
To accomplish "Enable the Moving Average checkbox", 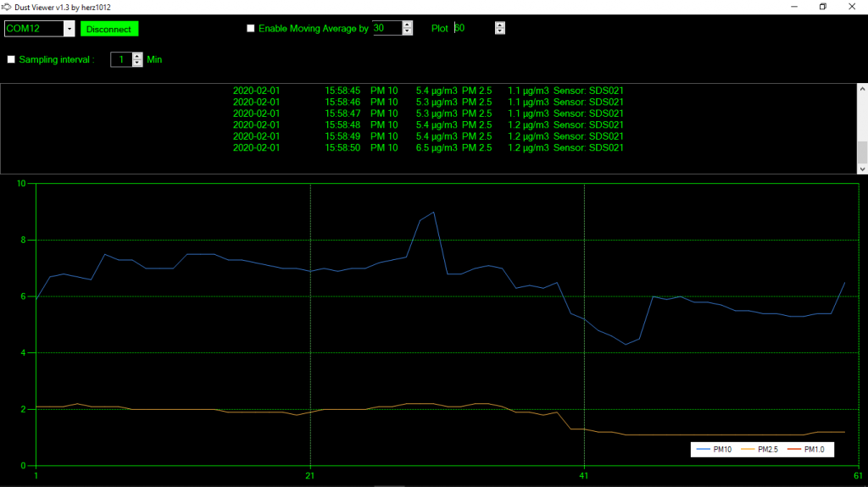I will (x=250, y=28).
